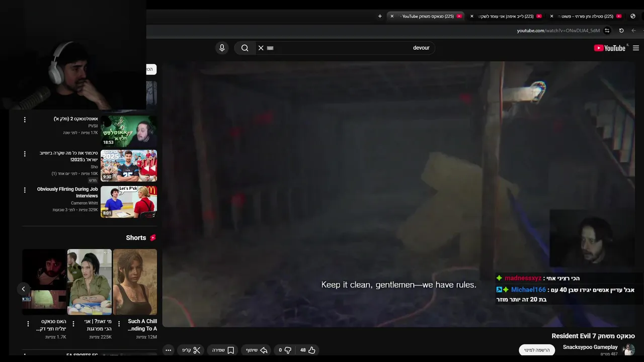Click the 'Cameron Whitt' channel name

point(85,203)
